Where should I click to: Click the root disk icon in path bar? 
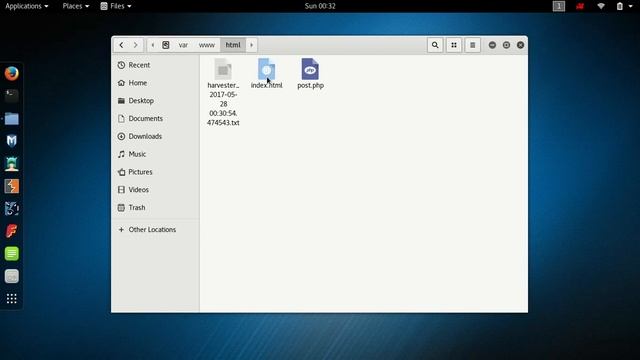pyautogui.click(x=166, y=45)
